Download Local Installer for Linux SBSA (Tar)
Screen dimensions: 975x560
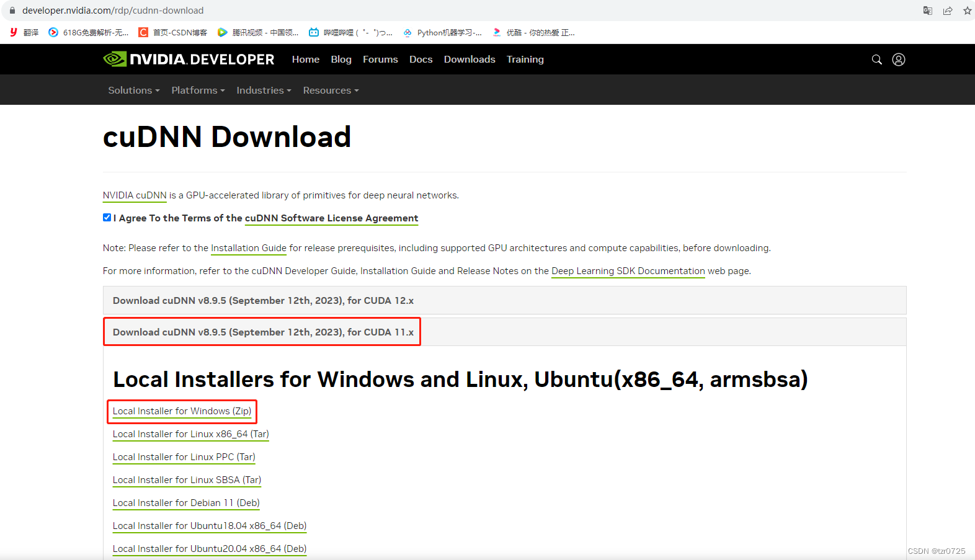click(x=187, y=480)
